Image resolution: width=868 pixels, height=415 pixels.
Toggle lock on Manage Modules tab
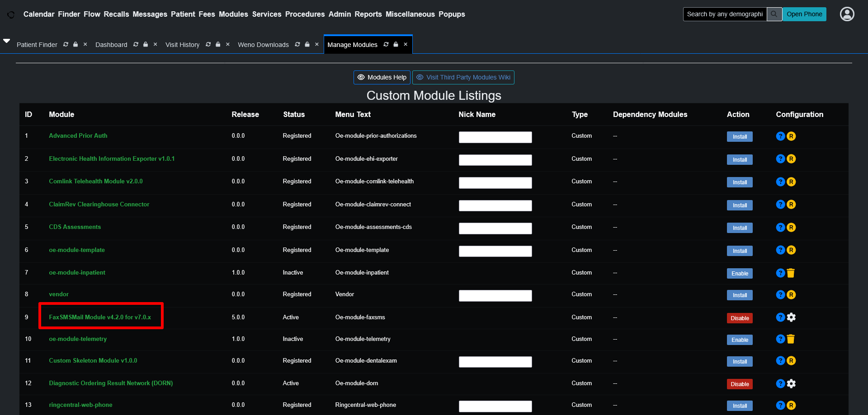tap(396, 44)
